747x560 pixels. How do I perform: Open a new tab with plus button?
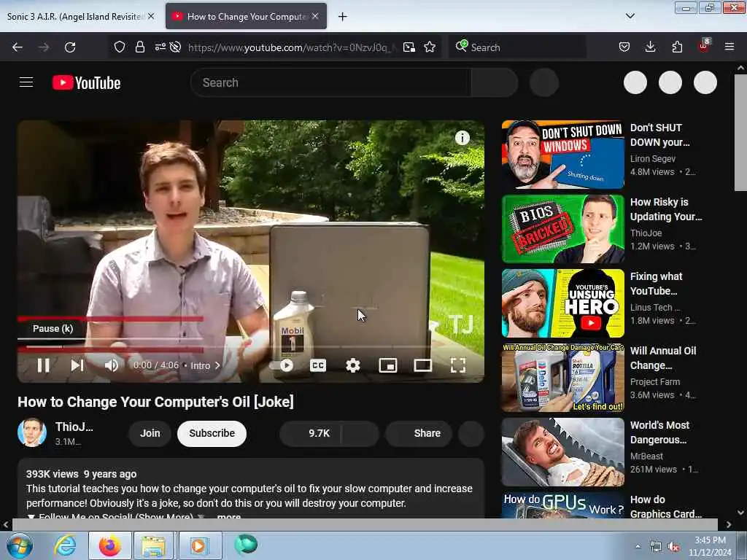pyautogui.click(x=343, y=17)
